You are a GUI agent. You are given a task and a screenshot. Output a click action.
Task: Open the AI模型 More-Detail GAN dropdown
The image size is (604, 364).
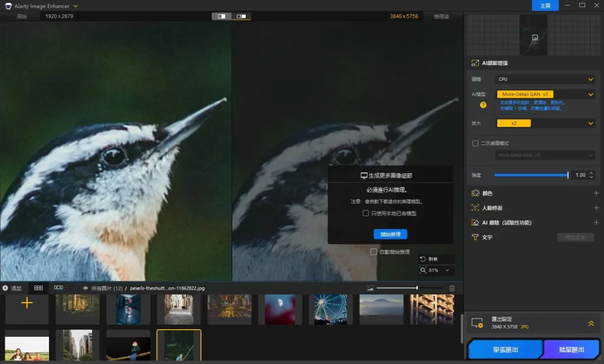point(545,94)
